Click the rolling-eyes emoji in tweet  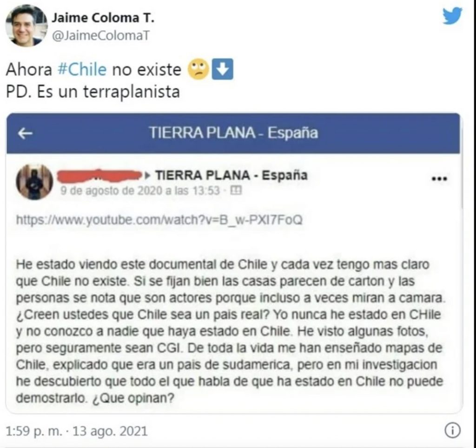tap(198, 69)
